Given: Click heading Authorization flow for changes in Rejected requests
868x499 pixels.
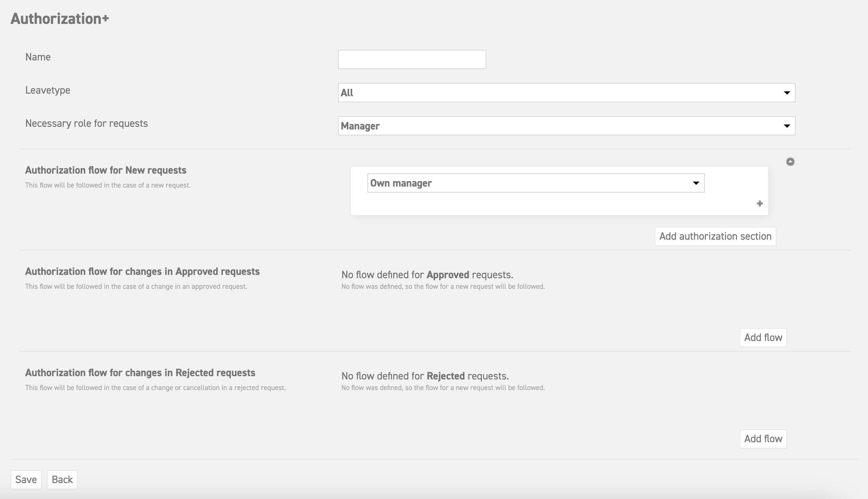Looking at the screenshot, I should pyautogui.click(x=140, y=373).
